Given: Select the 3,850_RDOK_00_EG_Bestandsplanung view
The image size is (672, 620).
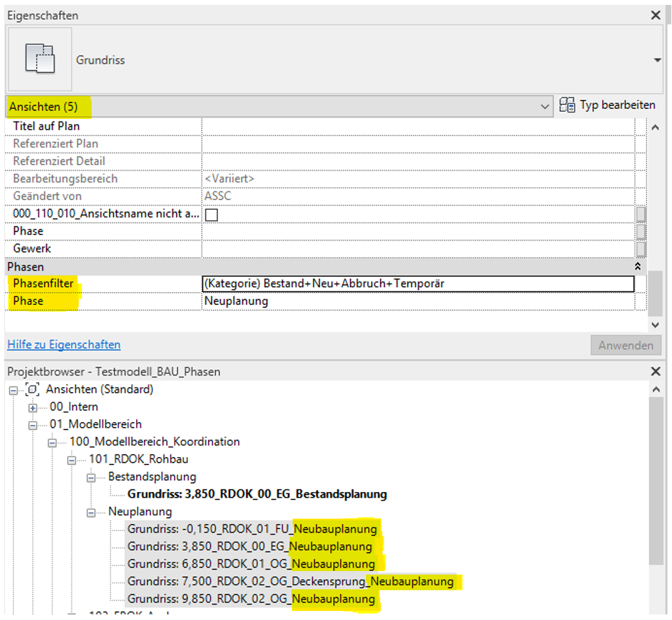Looking at the screenshot, I should pos(257,494).
